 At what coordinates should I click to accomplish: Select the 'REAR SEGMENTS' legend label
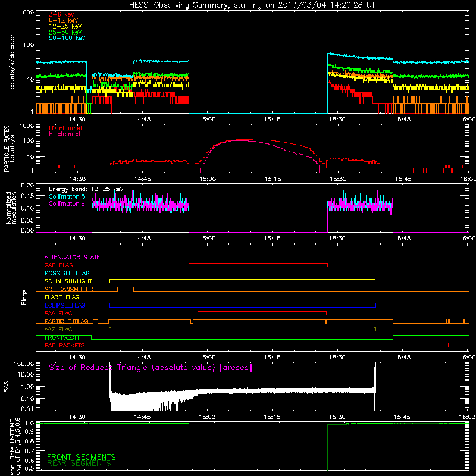pos(79,463)
